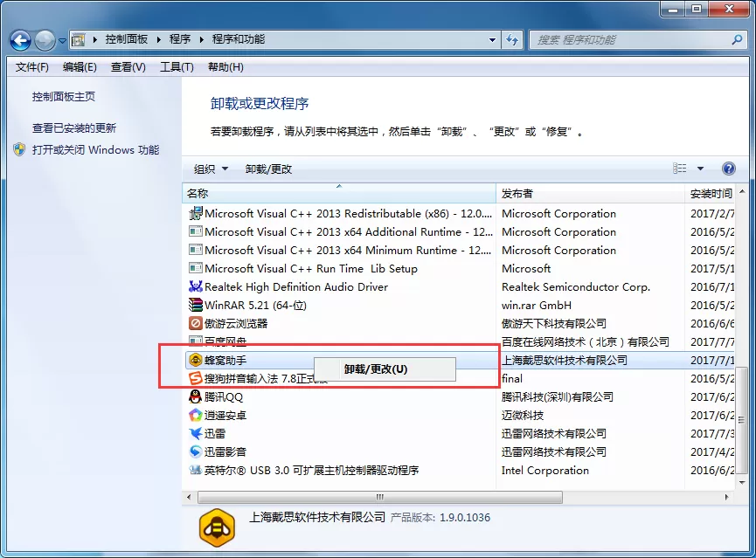Click publisher 腾讯科技(深圳)有限公司

[558, 397]
